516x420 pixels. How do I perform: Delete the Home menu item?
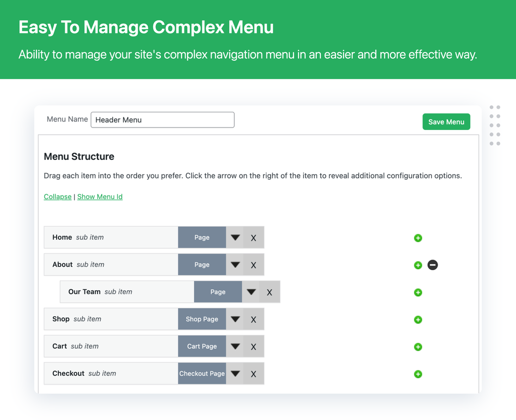253,237
